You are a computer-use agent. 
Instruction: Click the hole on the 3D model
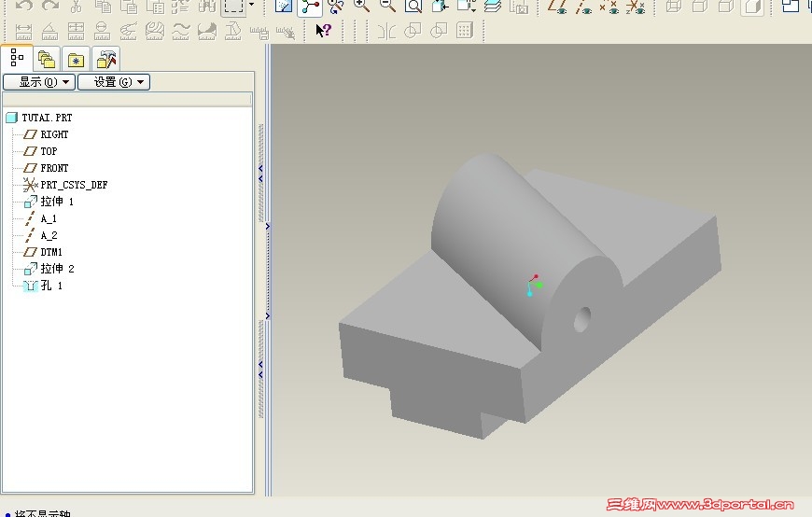(x=582, y=319)
